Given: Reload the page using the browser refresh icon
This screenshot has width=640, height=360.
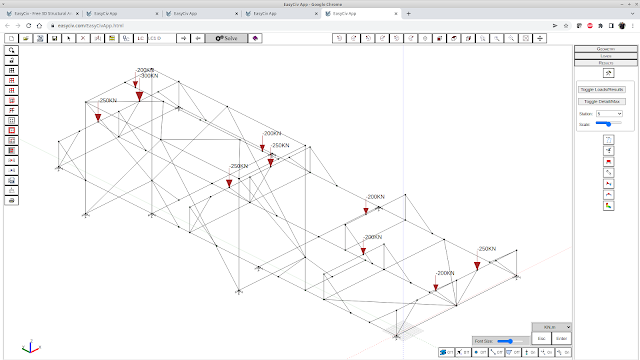Looking at the screenshot, I should click(x=29, y=26).
